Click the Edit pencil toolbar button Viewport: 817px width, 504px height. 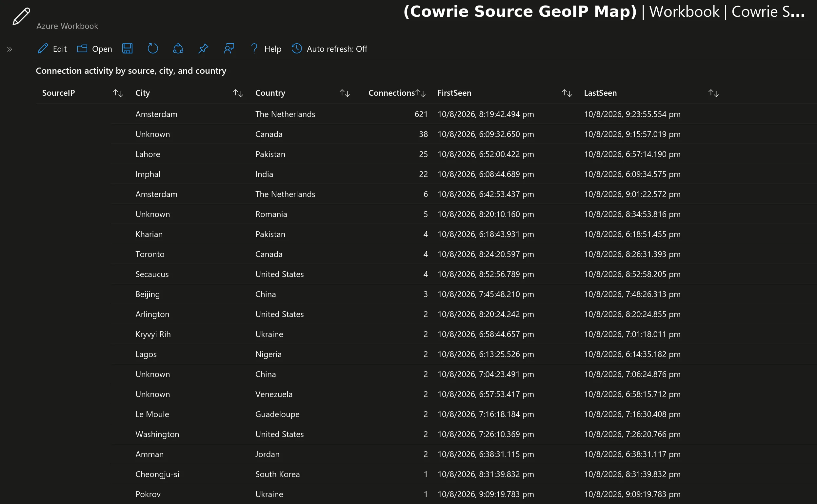point(52,49)
